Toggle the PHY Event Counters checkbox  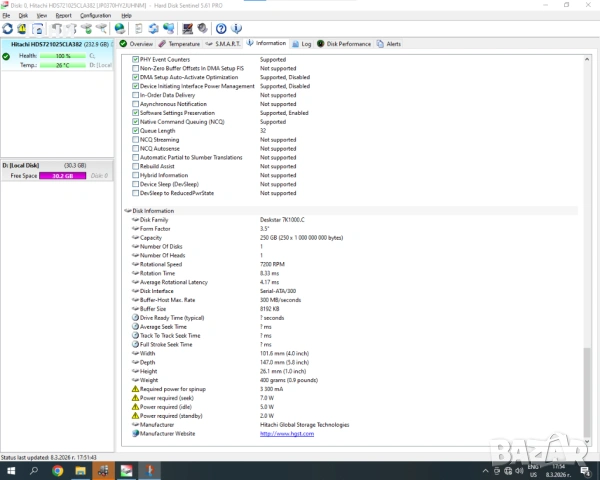tap(136, 60)
